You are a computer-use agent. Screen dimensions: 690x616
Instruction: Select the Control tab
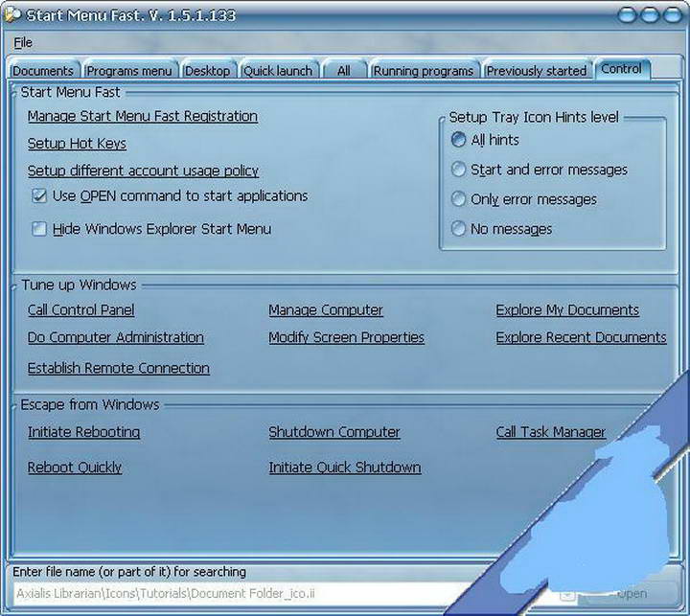click(x=621, y=69)
